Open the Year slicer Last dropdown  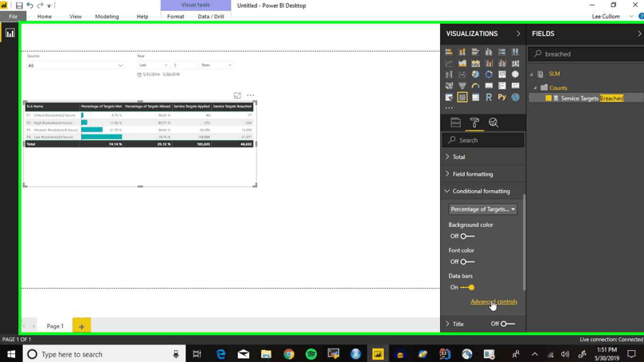153,65
